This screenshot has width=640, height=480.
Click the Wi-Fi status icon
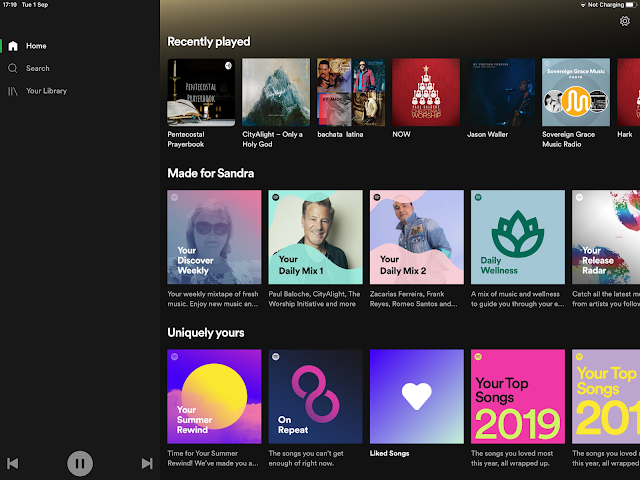coord(583,5)
